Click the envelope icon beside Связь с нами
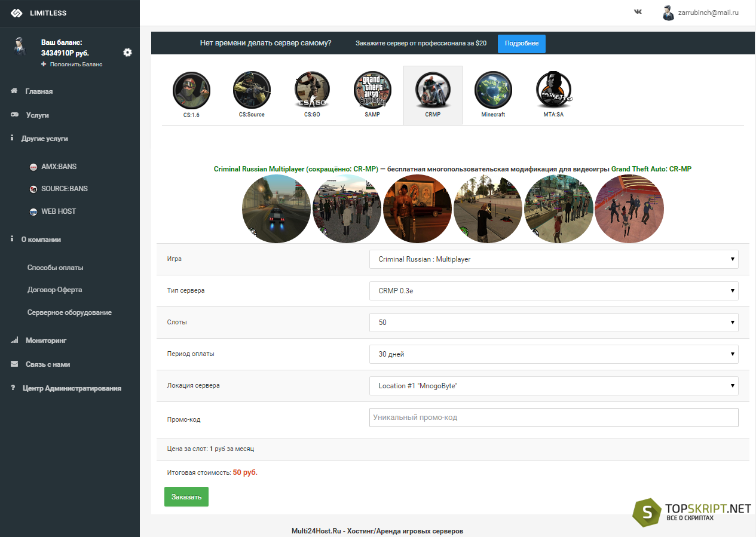This screenshot has width=756, height=537. 14,364
